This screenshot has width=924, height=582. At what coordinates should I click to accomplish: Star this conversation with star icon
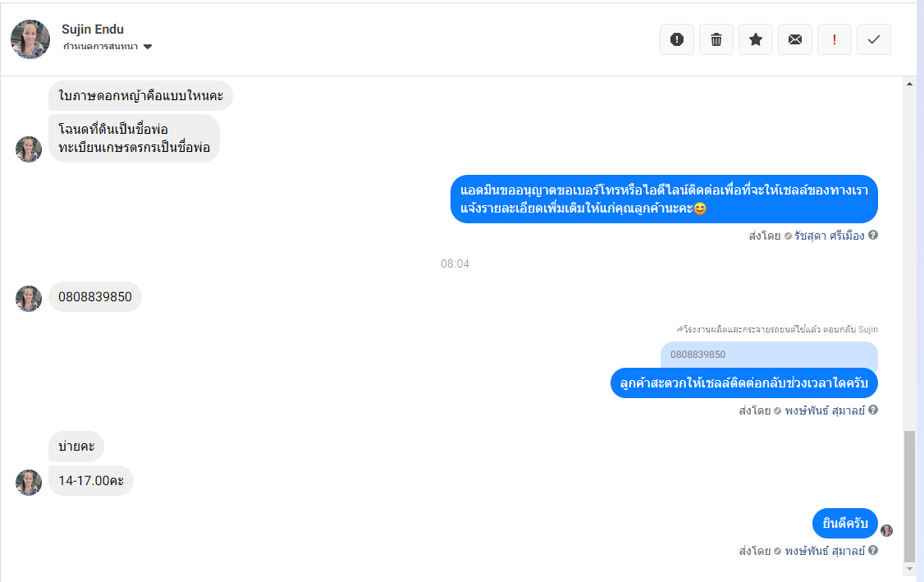[x=756, y=39]
